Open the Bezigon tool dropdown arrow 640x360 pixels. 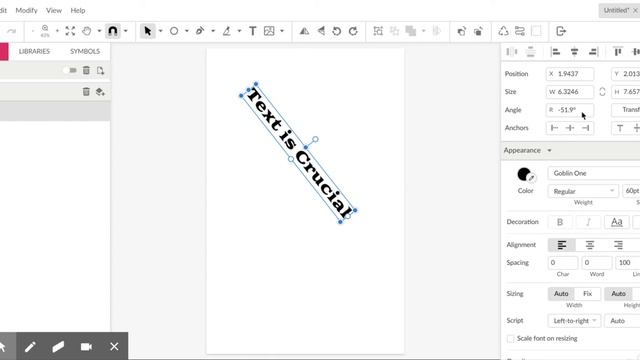coord(239,31)
